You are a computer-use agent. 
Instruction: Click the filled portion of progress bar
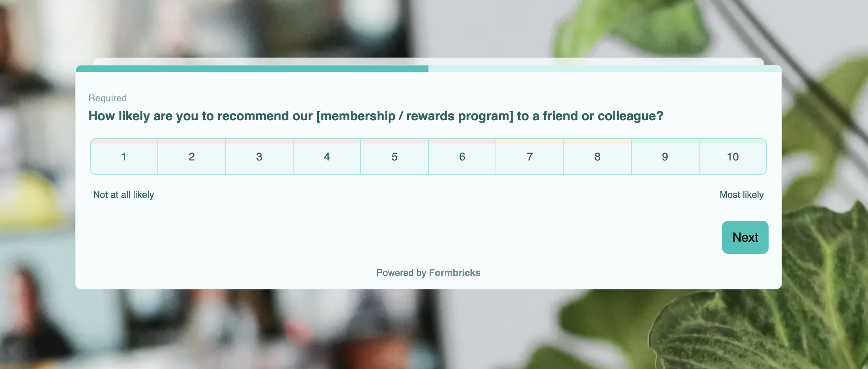253,69
